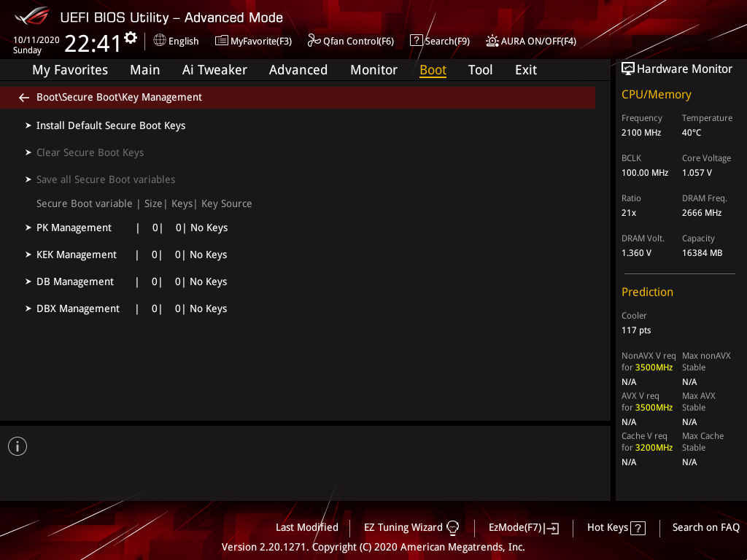This screenshot has height=560, width=747.
Task: Click the 1.360 V DRAM voltage value
Action: click(636, 253)
